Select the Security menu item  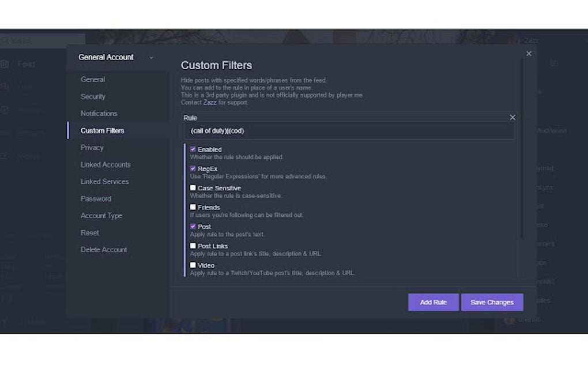pos(93,96)
